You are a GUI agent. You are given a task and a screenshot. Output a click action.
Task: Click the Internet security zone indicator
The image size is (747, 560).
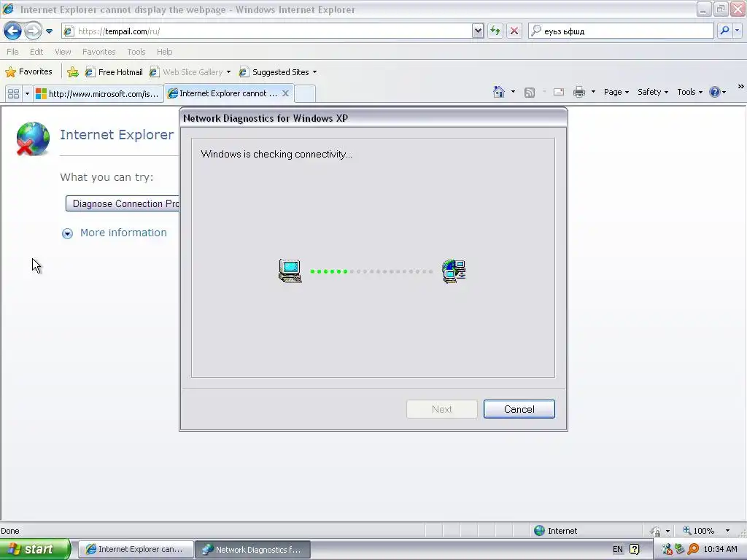(x=555, y=531)
